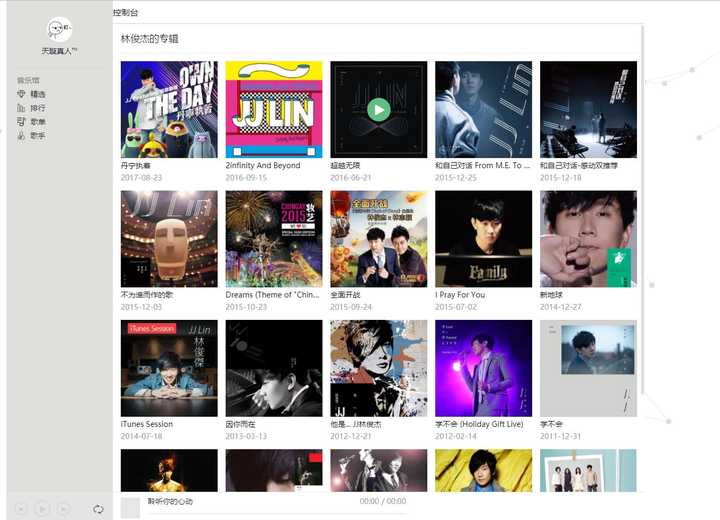Open the 因你而在 album cover
The height and width of the screenshot is (520, 720).
tap(274, 368)
